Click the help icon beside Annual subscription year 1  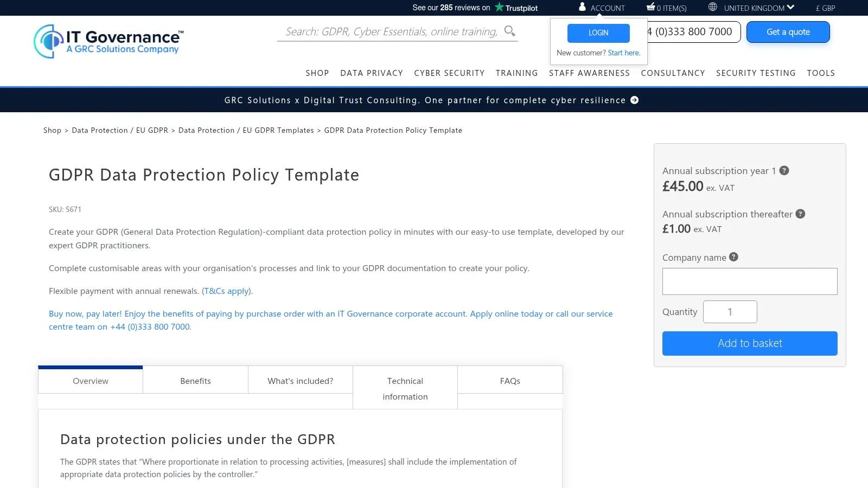pos(784,170)
